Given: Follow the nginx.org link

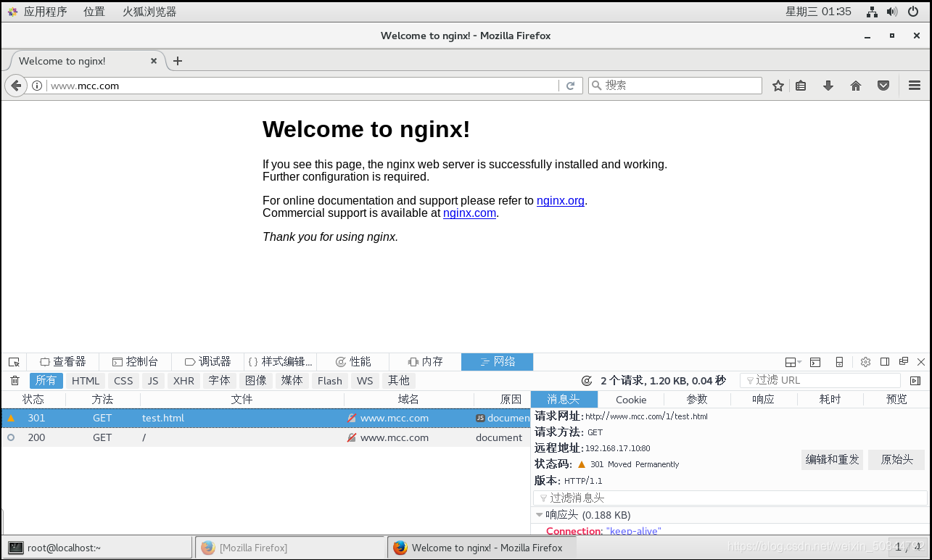Looking at the screenshot, I should pyautogui.click(x=561, y=201).
